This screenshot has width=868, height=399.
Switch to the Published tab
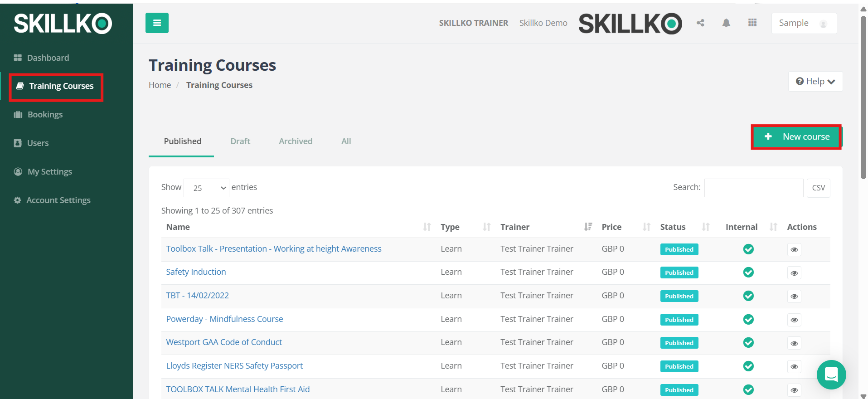tap(182, 141)
